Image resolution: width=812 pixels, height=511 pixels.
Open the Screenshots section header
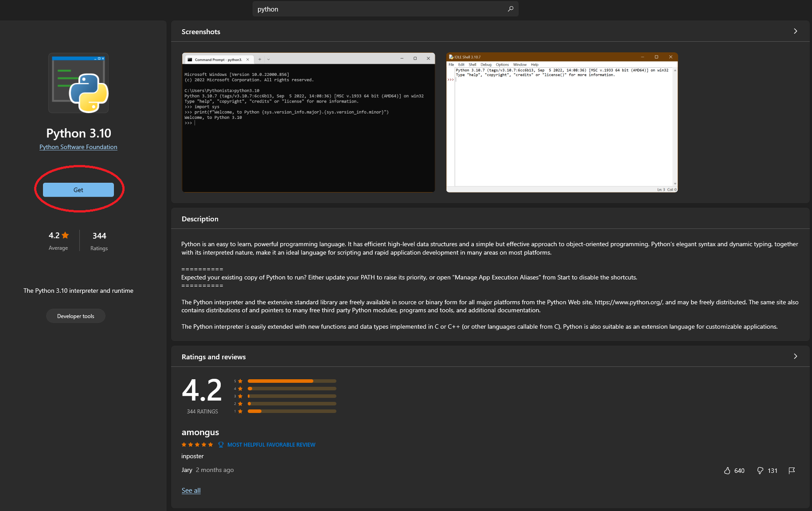(201, 31)
